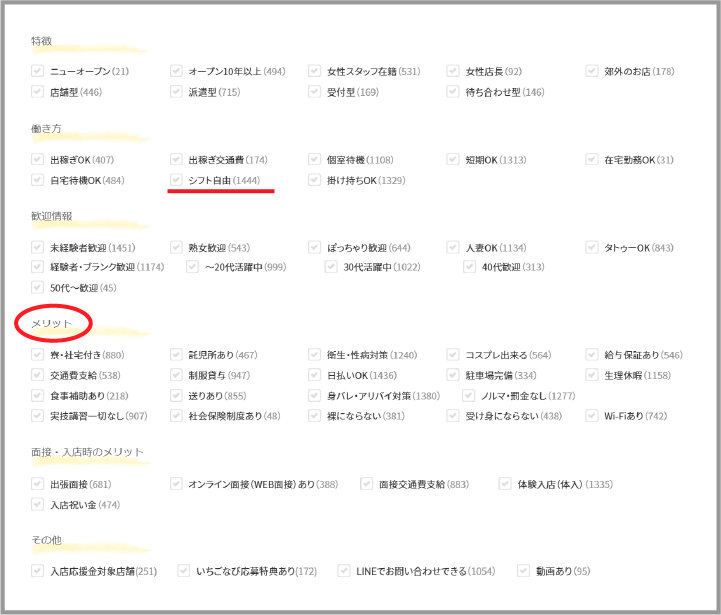Check the 待ち合わせ型 option
This screenshot has width=721, height=615.
[454, 92]
